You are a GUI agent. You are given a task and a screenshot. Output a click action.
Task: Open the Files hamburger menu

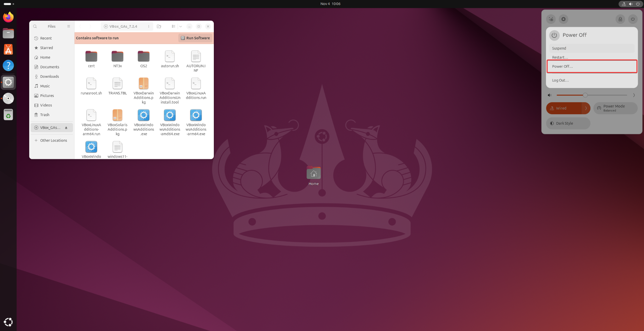pos(69,26)
